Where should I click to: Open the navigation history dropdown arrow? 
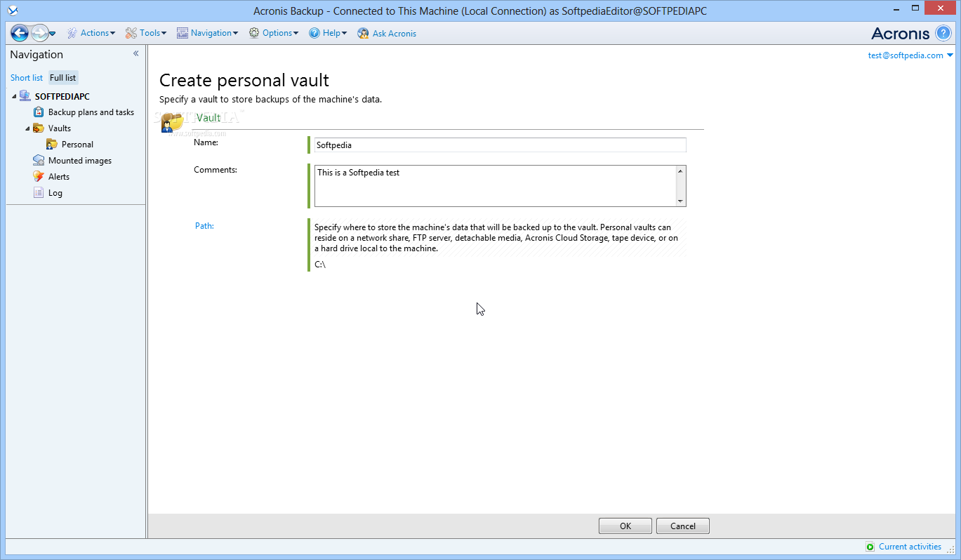[53, 34]
